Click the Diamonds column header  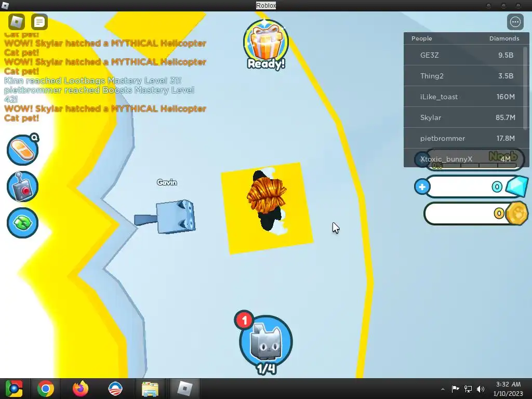pyautogui.click(x=504, y=38)
